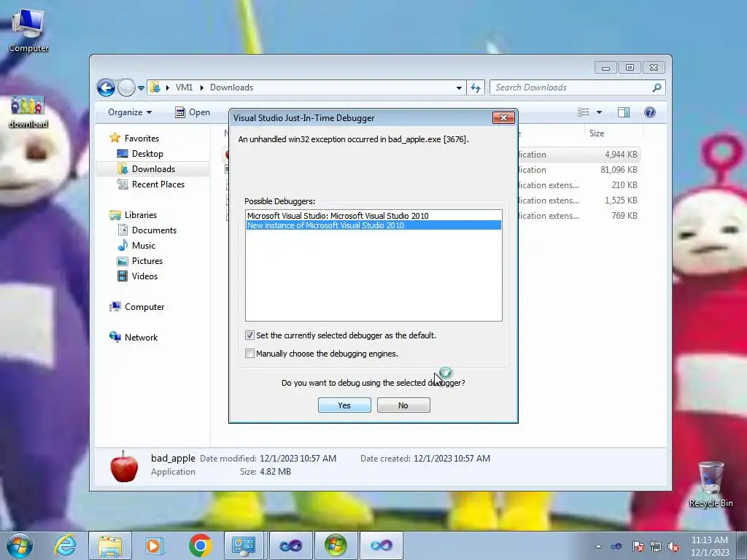The image size is (747, 560).
Task: Open the Control Panel taskbar item
Action: [x=244, y=545]
